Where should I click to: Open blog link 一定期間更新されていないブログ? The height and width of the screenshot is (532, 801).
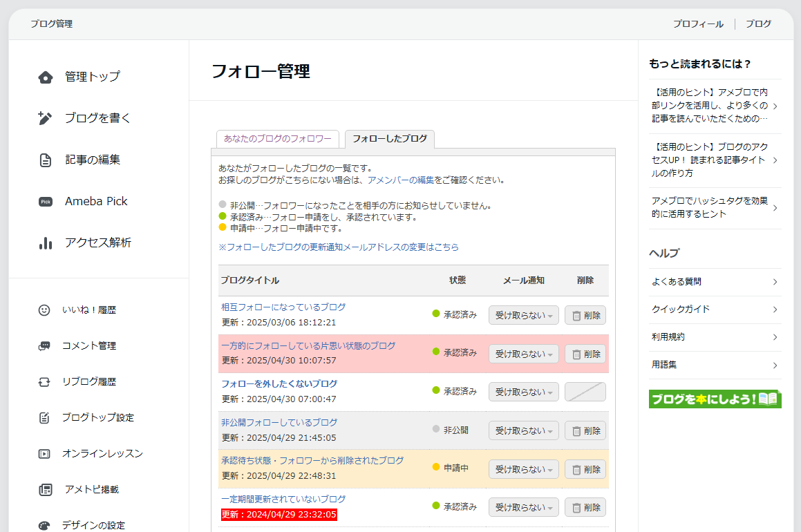click(x=283, y=499)
